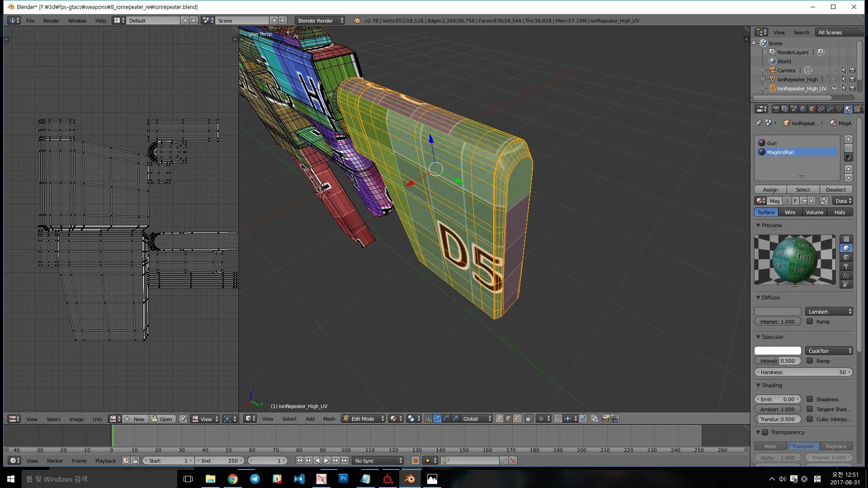Click the Assign material button
The height and width of the screenshot is (488, 868).
(770, 190)
